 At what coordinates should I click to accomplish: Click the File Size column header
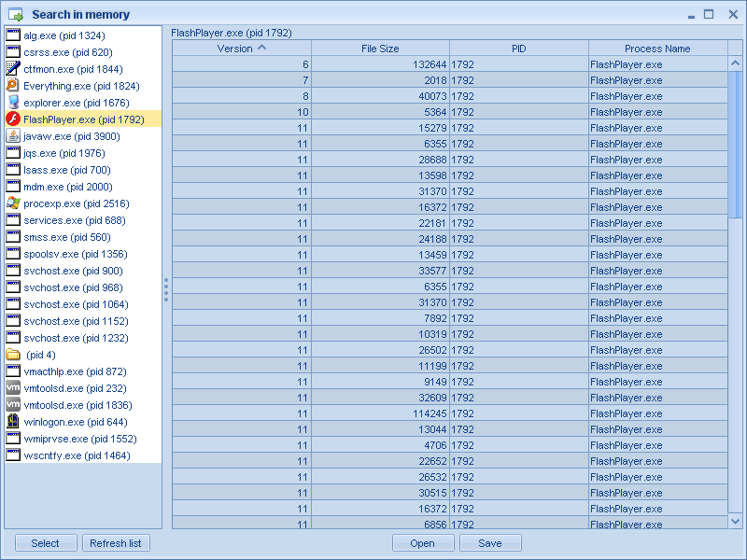tap(380, 49)
